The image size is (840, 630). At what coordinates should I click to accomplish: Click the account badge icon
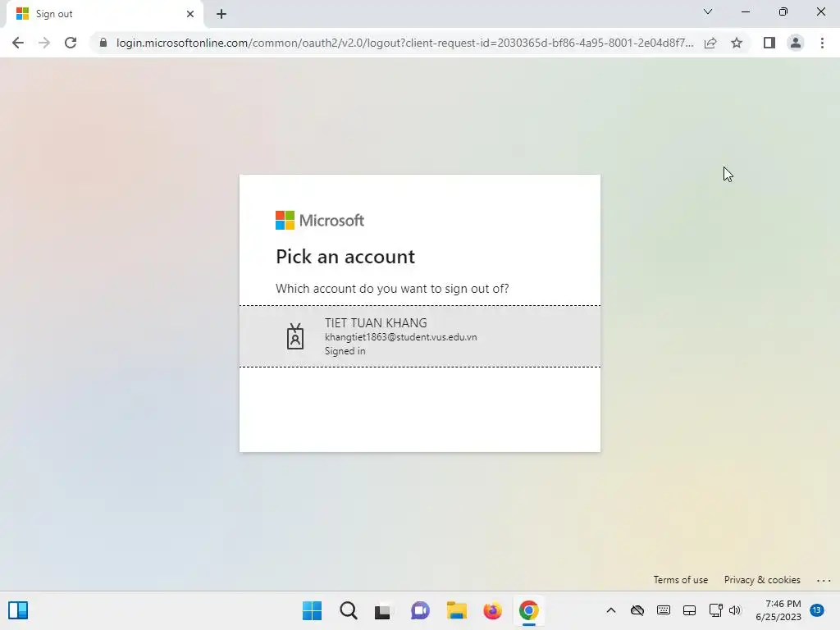[x=295, y=336]
